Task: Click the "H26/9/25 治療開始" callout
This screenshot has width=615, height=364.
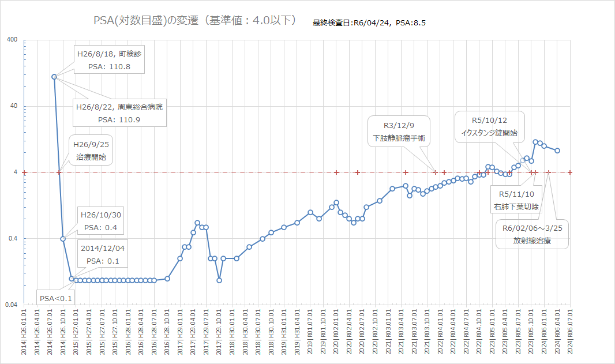Action: [91, 151]
